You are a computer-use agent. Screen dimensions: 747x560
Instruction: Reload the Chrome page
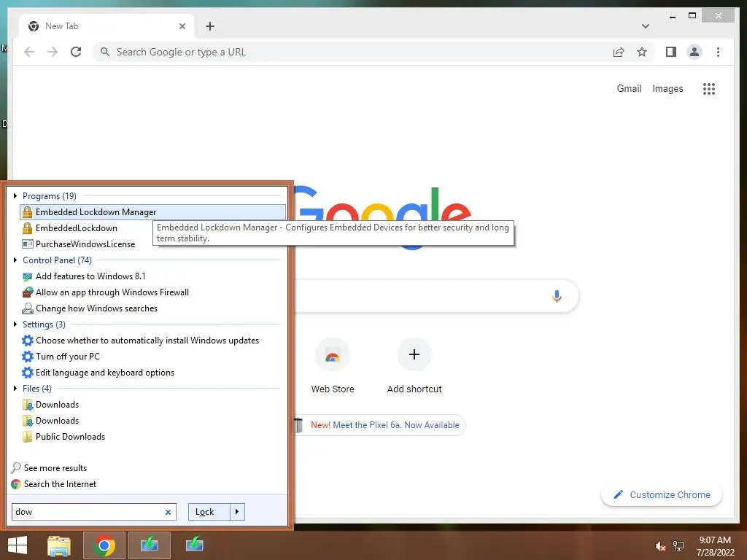click(76, 52)
